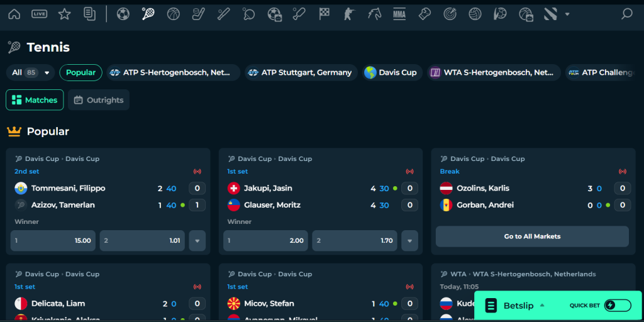Filter by WTA S-Hertogenbosch tournament
644x322 pixels.
pyautogui.click(x=494, y=73)
